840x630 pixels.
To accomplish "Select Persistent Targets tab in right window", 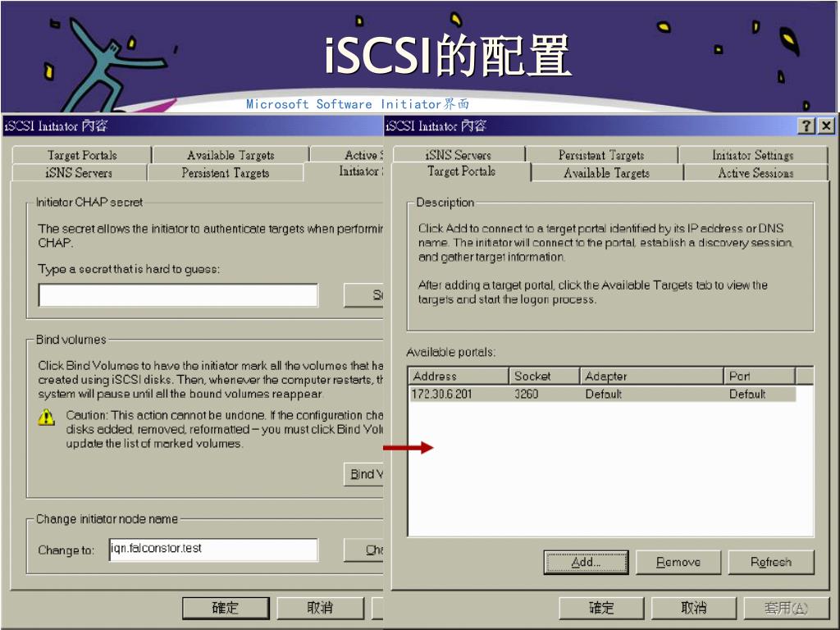I will click(x=601, y=155).
